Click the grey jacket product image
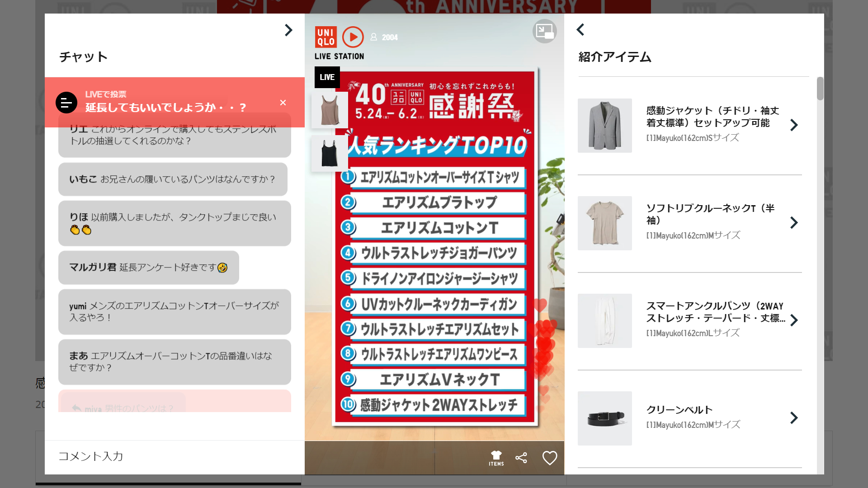This screenshot has height=488, width=868. click(604, 126)
